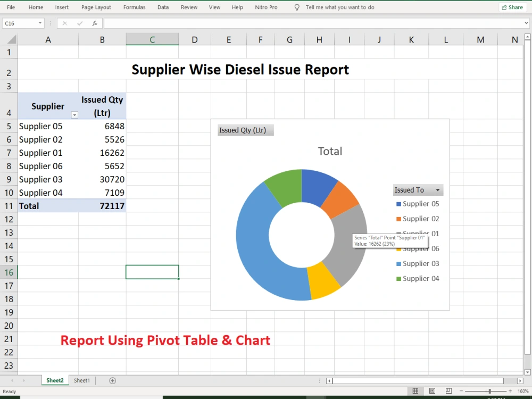Switch to Normal view icon

point(415,391)
